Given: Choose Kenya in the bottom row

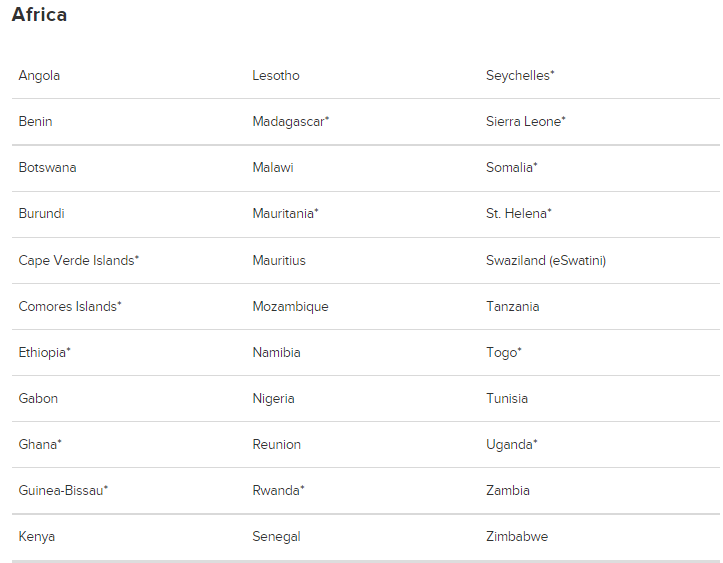Looking at the screenshot, I should [37, 537].
